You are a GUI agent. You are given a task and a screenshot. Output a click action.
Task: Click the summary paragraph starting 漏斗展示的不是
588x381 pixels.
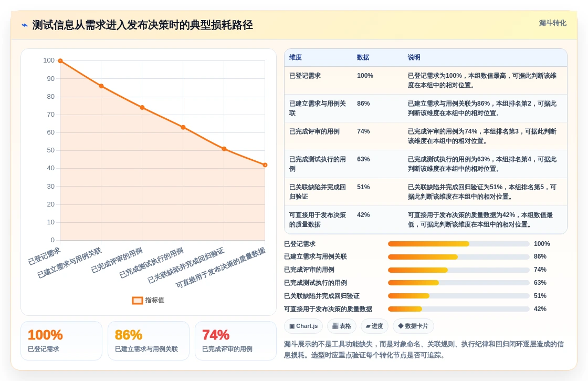[x=424, y=349]
